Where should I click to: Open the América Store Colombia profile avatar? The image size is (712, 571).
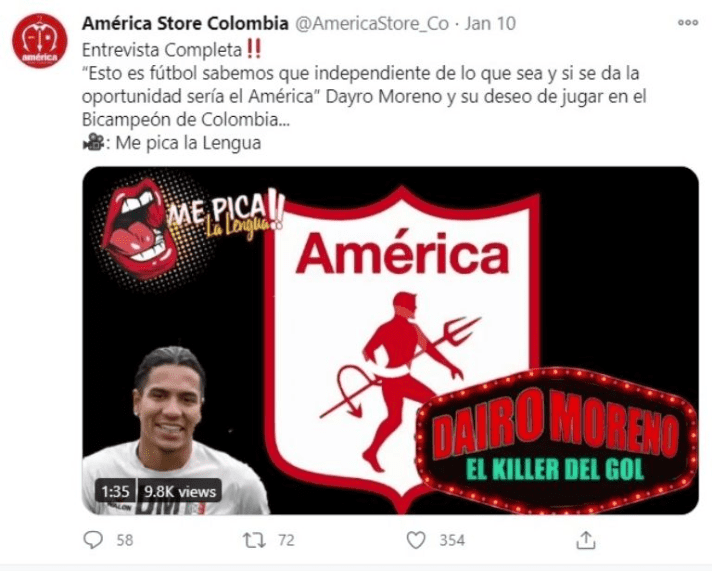40,40
